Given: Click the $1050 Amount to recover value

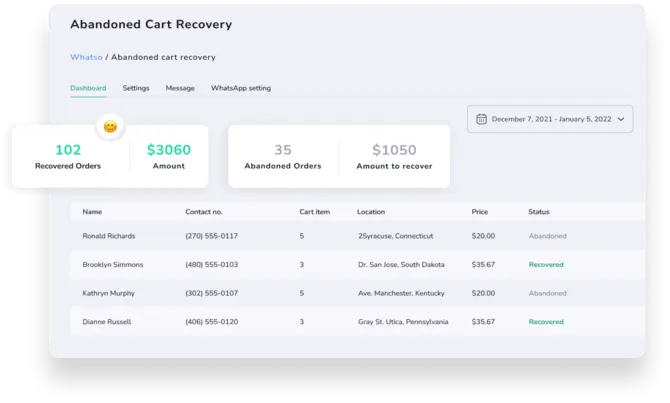Looking at the screenshot, I should [x=394, y=150].
